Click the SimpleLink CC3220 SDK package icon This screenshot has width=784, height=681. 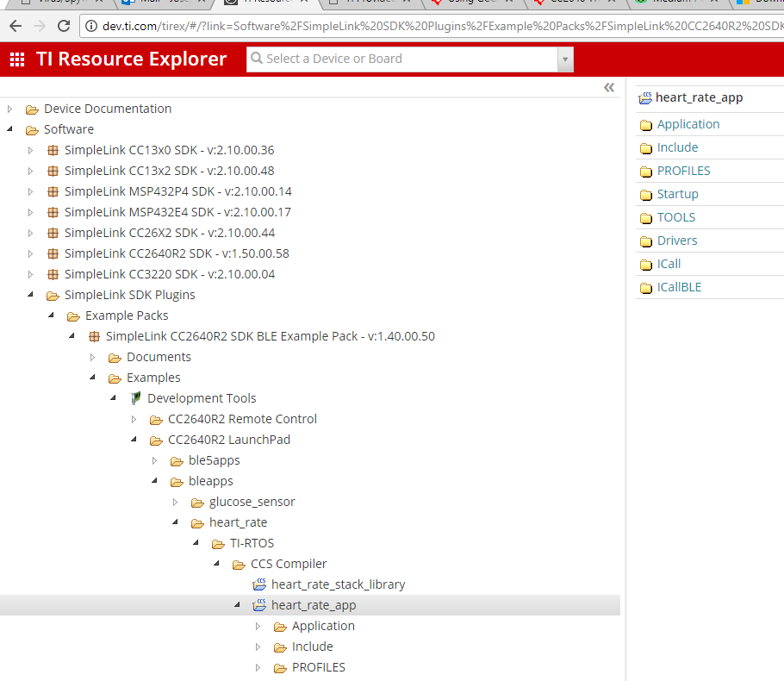(53, 275)
